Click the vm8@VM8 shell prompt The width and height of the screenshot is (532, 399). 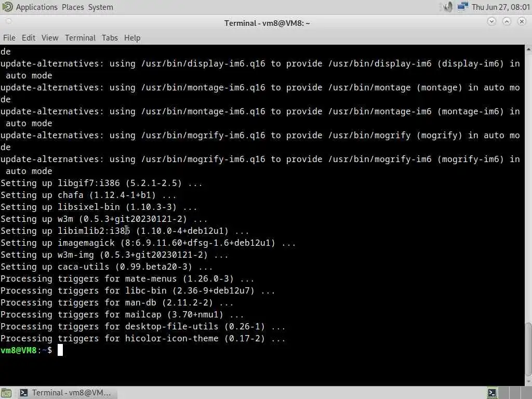click(26, 350)
